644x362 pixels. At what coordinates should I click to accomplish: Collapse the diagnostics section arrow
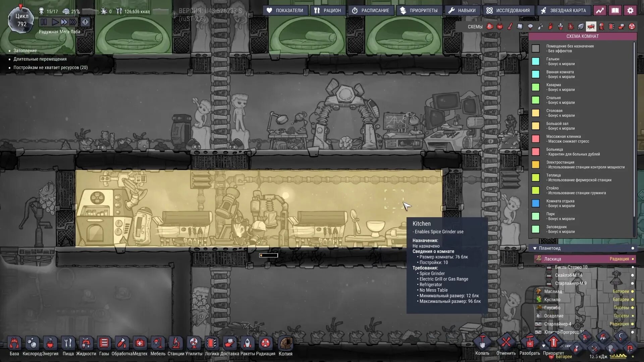[x=544, y=346]
